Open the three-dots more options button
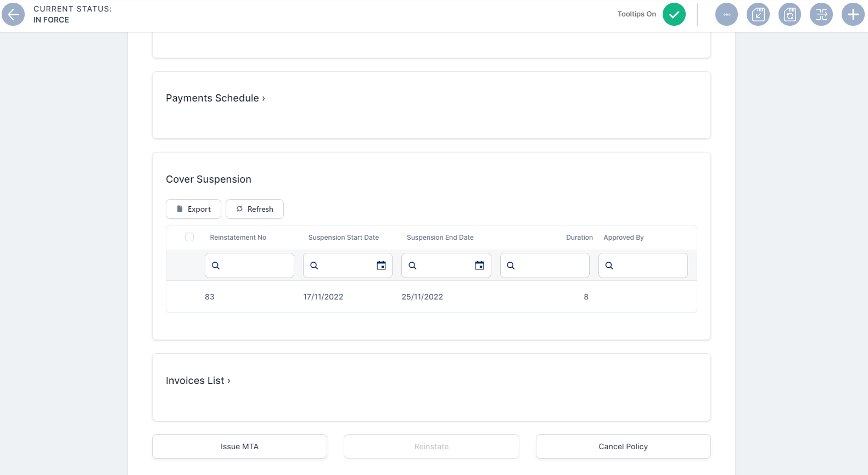Image resolution: width=868 pixels, height=475 pixels. click(x=726, y=14)
